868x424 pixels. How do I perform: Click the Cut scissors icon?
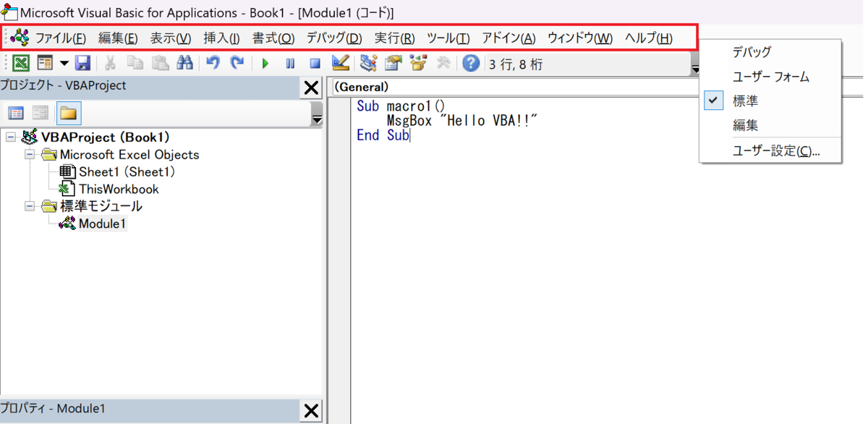pos(110,64)
